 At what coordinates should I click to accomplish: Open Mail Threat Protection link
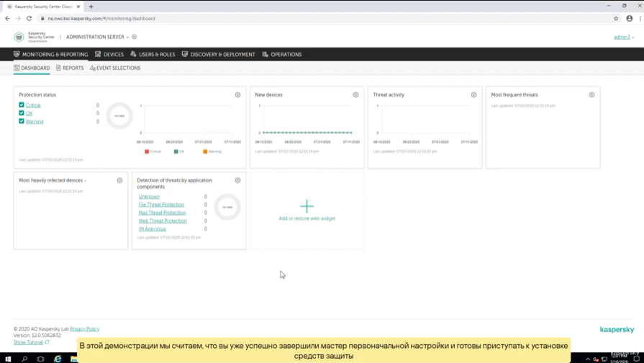pos(162,213)
